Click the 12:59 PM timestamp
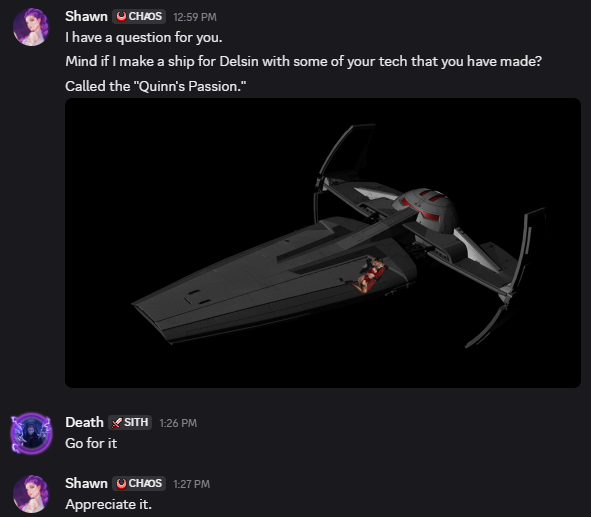This screenshot has width=591, height=517. click(x=195, y=17)
